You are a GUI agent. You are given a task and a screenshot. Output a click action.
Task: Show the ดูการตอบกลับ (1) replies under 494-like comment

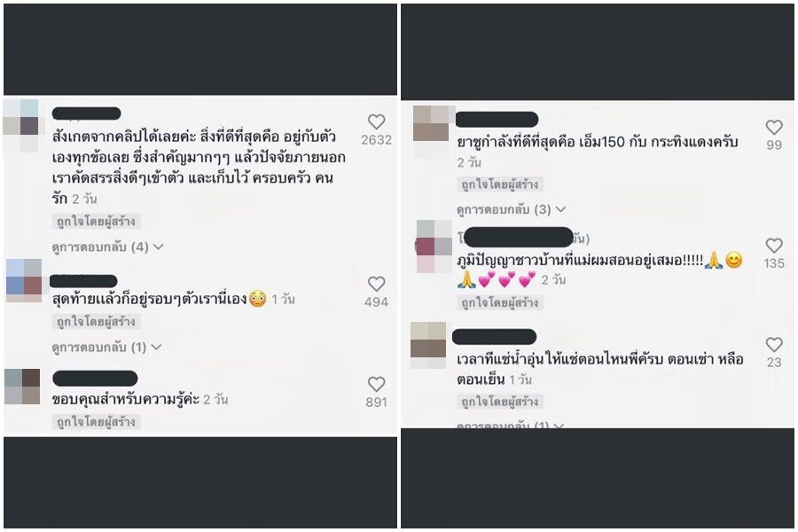106,348
